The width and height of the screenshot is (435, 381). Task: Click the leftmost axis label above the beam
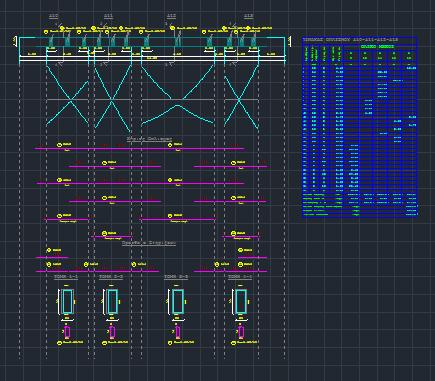pyautogui.click(x=54, y=16)
